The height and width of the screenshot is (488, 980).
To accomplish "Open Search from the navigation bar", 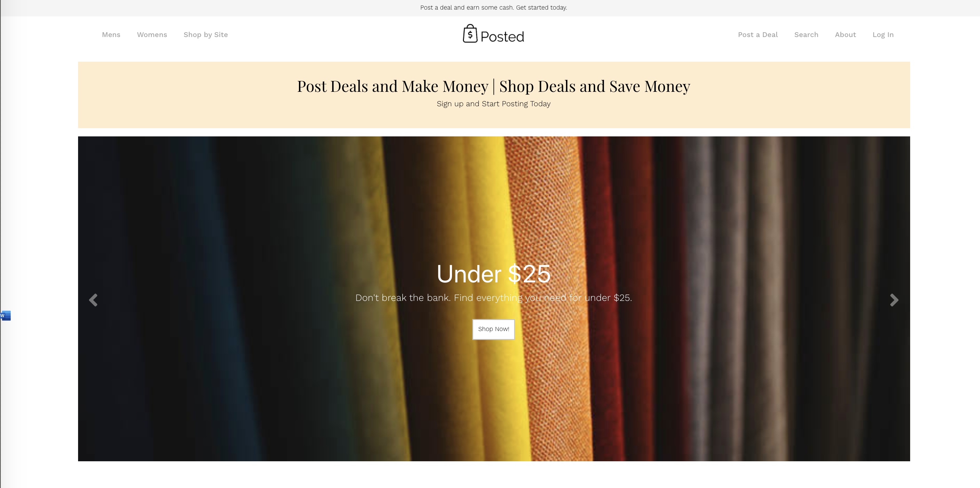I will pos(806,35).
